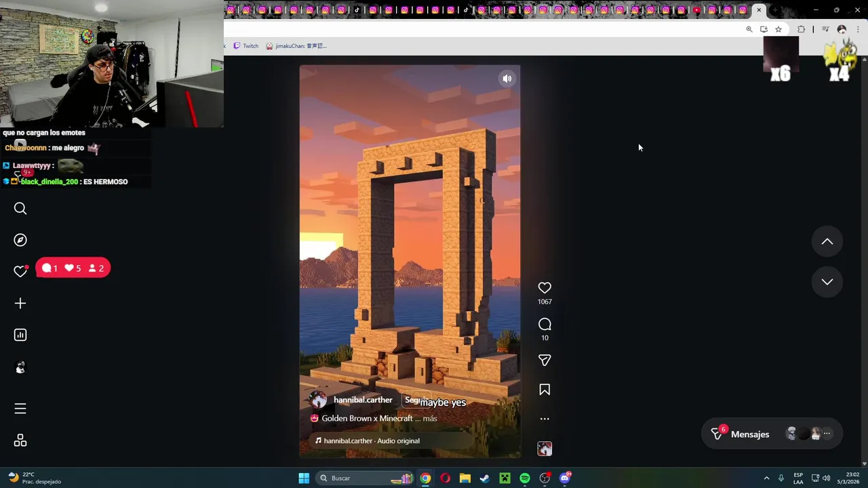Open notification bubble with 1 5 2 counts
This screenshot has height=488, width=868.
(73, 268)
